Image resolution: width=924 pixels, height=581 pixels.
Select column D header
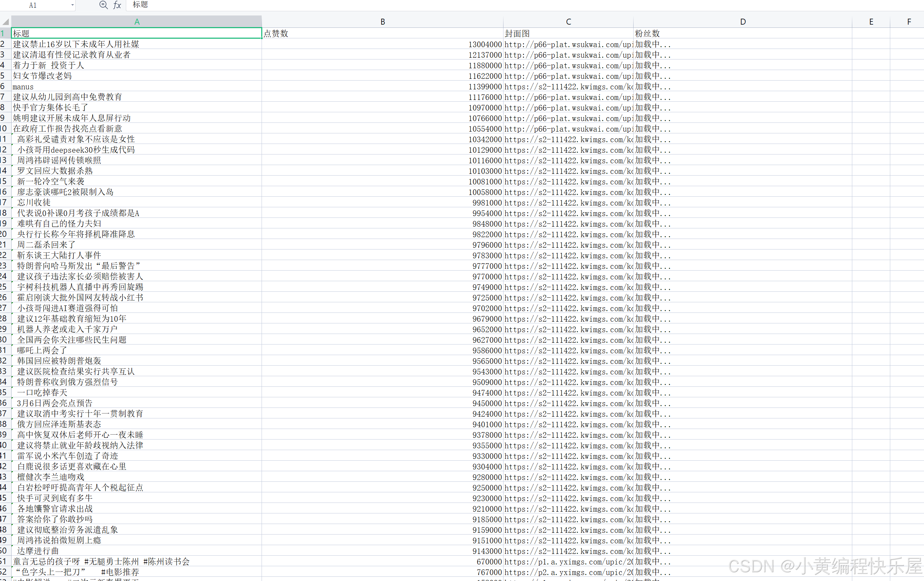pos(743,22)
